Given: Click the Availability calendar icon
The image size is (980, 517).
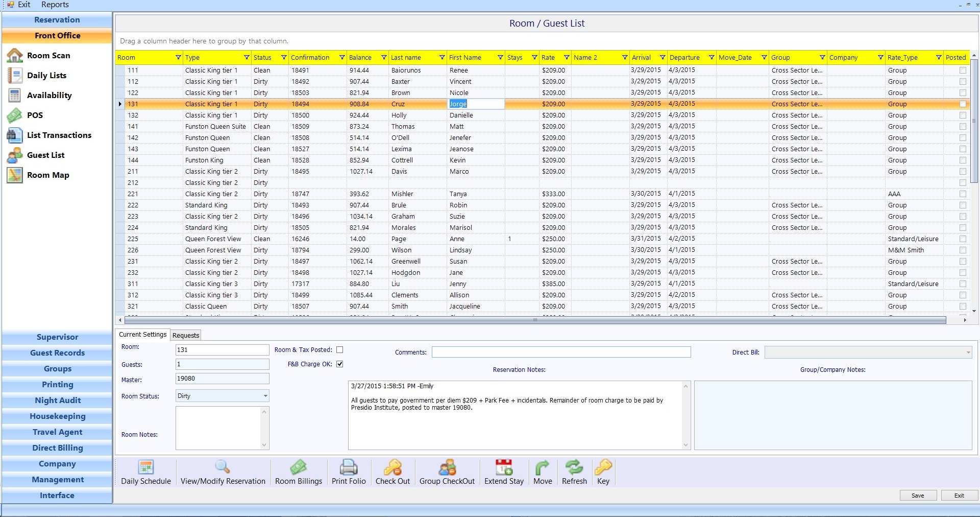Looking at the screenshot, I should click(x=15, y=96).
